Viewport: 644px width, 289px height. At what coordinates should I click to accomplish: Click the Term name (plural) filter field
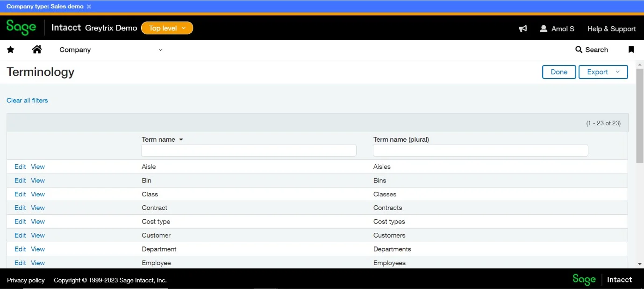(480, 150)
